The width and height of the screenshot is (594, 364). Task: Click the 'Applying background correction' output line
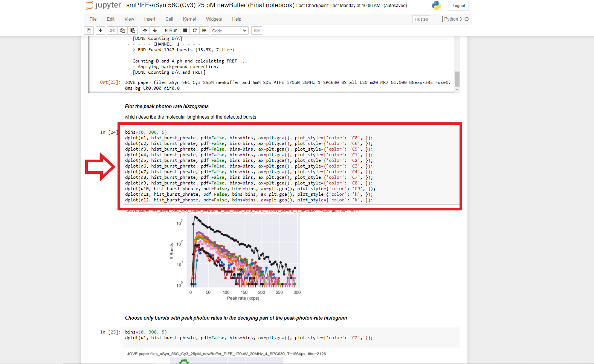(x=176, y=67)
